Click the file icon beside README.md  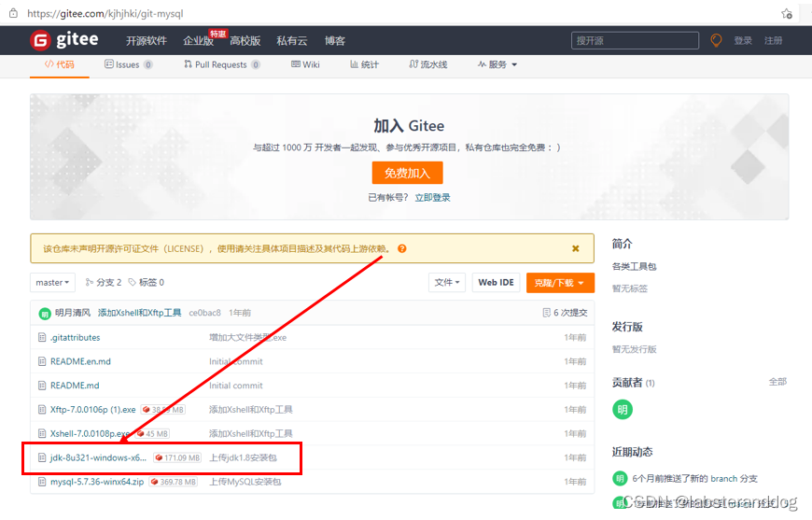(x=42, y=386)
